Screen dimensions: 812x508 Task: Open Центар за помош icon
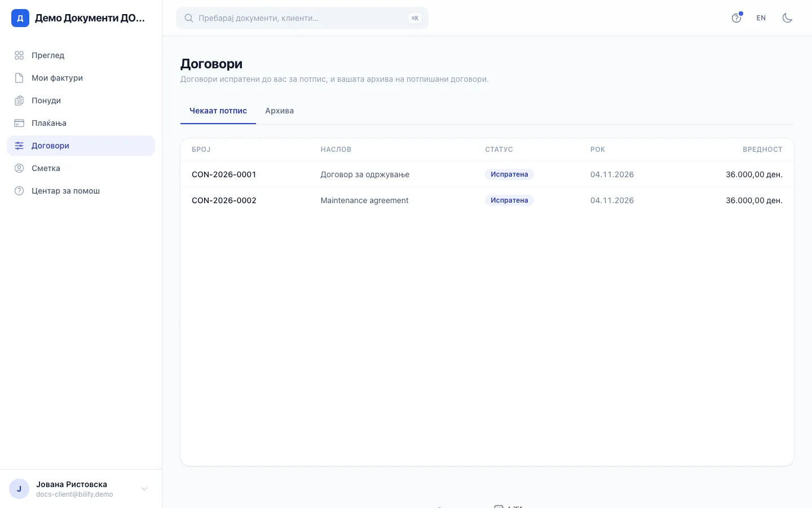point(19,191)
